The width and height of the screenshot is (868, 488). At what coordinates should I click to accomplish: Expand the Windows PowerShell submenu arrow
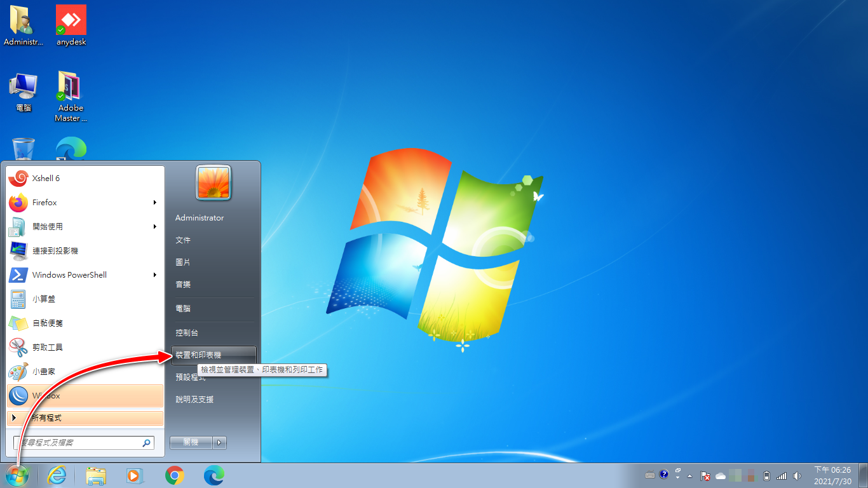coord(155,275)
